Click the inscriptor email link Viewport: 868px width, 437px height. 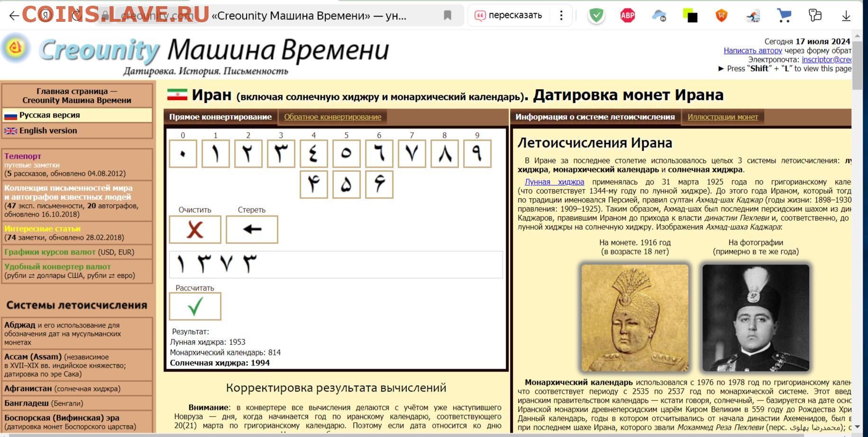pyautogui.click(x=826, y=60)
